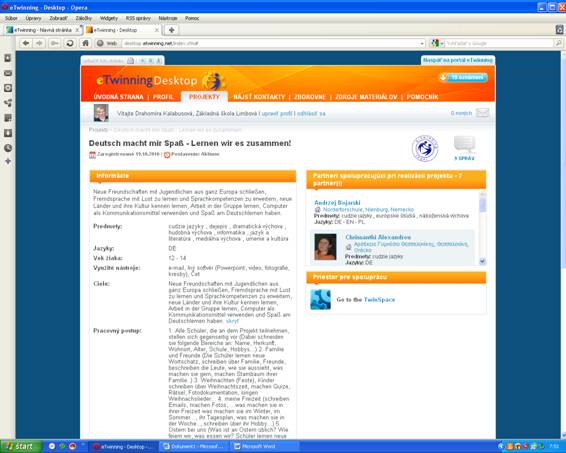Close the eTwinning - Hlavná stránka tab
Image resolution: width=566 pixels, height=453 pixels.
click(77, 30)
